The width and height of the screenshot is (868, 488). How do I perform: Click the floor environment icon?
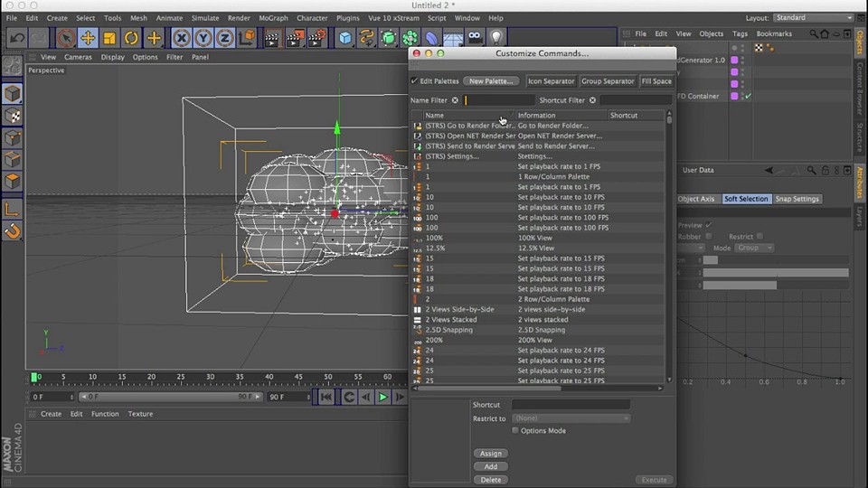(453, 38)
